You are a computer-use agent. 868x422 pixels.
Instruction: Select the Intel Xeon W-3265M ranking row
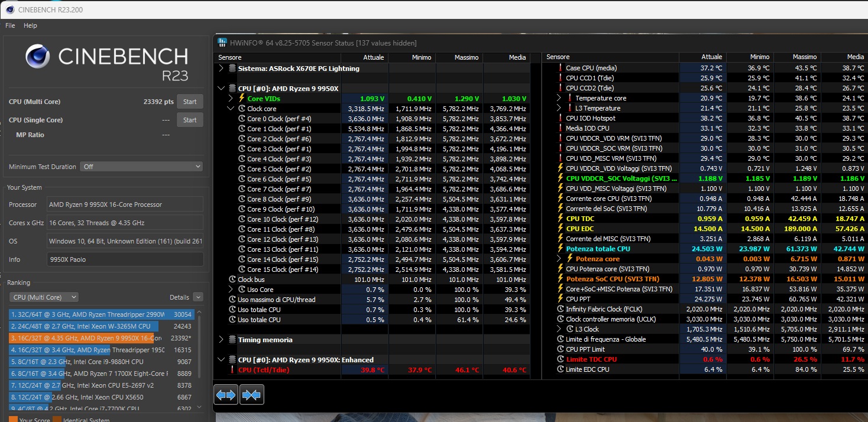tap(101, 326)
